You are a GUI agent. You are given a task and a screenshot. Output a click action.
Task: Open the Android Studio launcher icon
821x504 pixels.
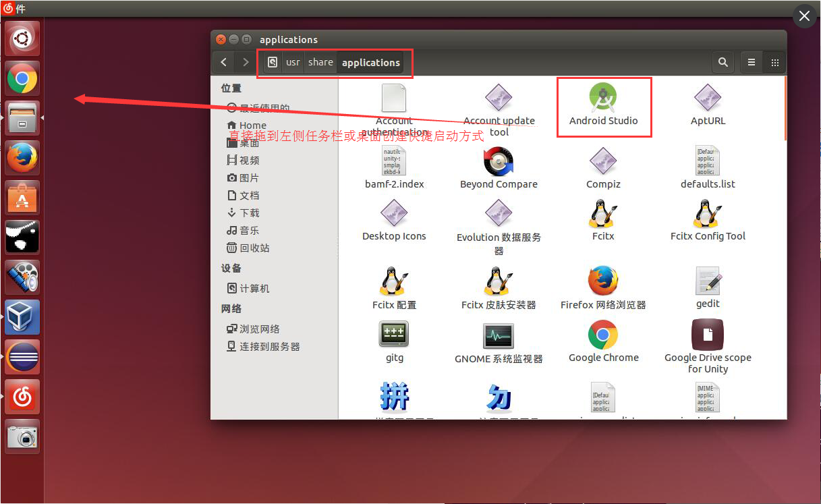pyautogui.click(x=603, y=99)
